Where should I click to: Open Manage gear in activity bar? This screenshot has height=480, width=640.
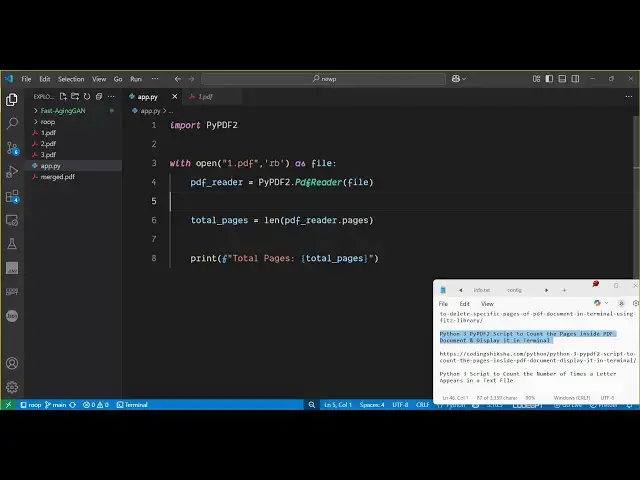12,387
